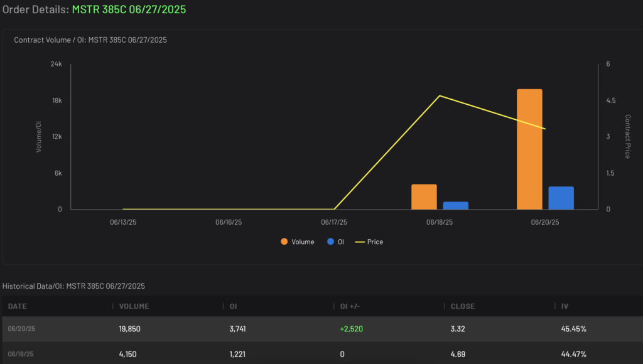643x364 pixels.
Task: Click the 1,221 open interest value
Action: pos(237,354)
